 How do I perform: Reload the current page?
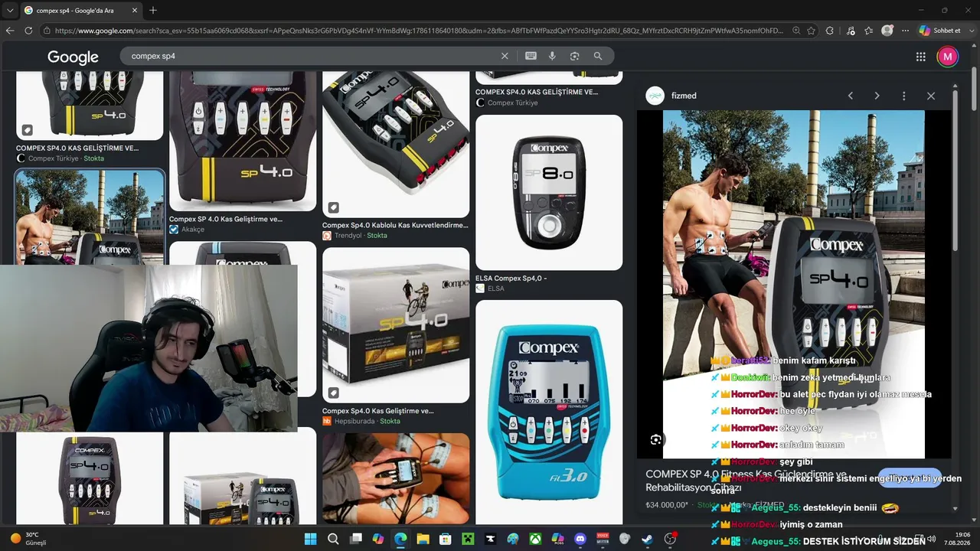28,31
